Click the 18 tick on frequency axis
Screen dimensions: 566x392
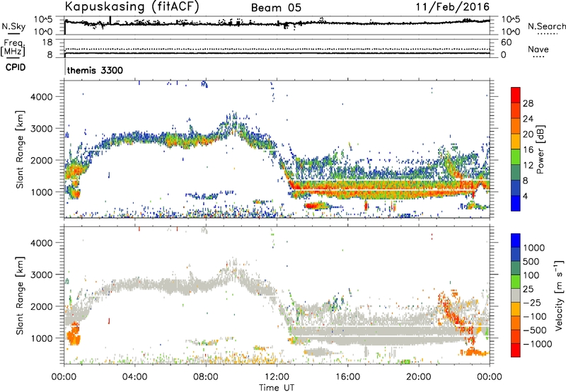point(47,42)
